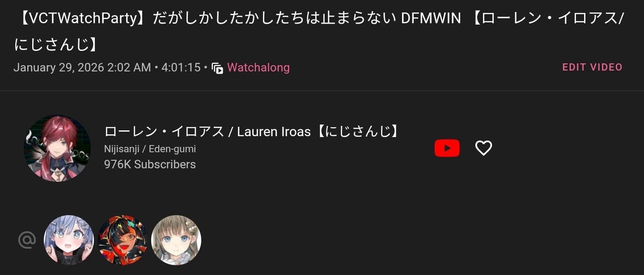Select the Nijisanji organization label
Screen dimensions: 644x275
pyautogui.click(x=122, y=149)
